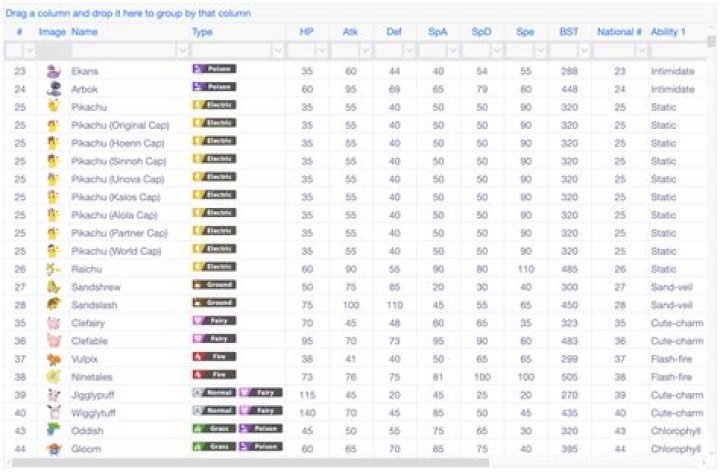This screenshot has width=720, height=472.
Task: Click the Ability 1 filter input field
Action: (x=678, y=50)
